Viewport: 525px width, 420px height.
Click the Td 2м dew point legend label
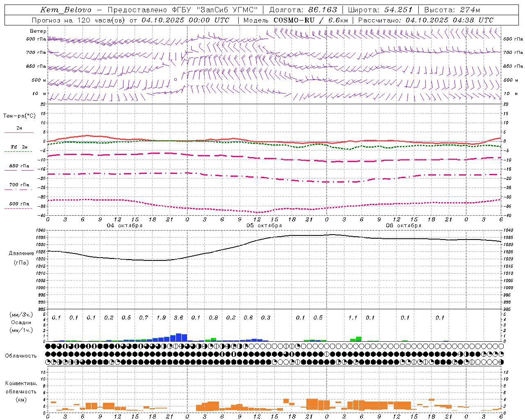19,147
